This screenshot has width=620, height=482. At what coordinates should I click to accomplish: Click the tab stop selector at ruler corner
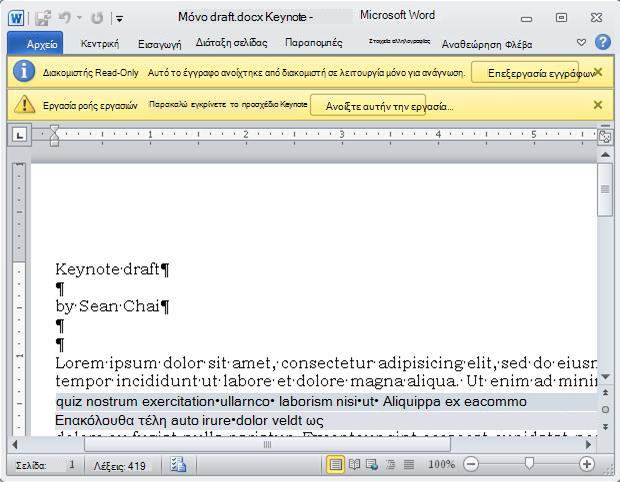click(19, 135)
